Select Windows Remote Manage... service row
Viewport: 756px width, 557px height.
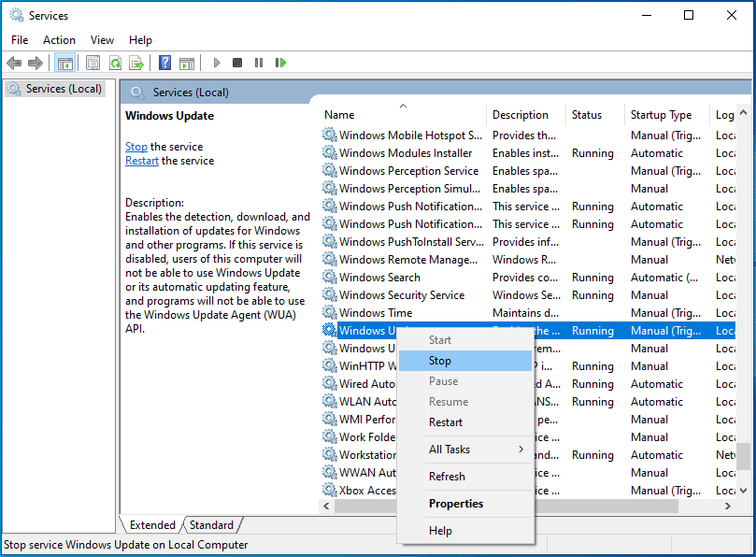[x=528, y=260]
